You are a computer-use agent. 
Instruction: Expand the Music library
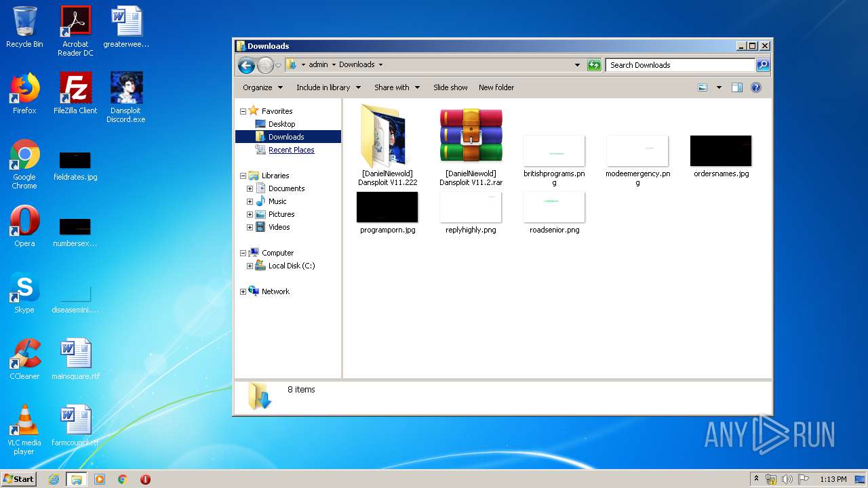coord(250,201)
